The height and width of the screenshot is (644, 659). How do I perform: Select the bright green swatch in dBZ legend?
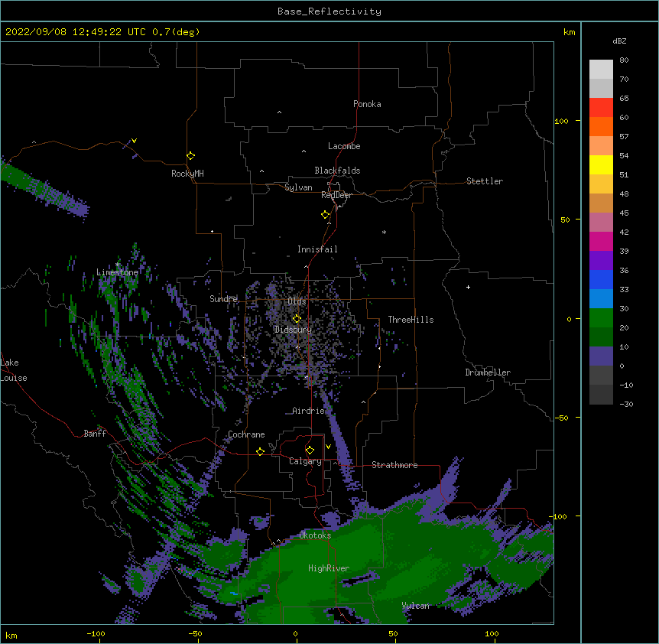601,318
